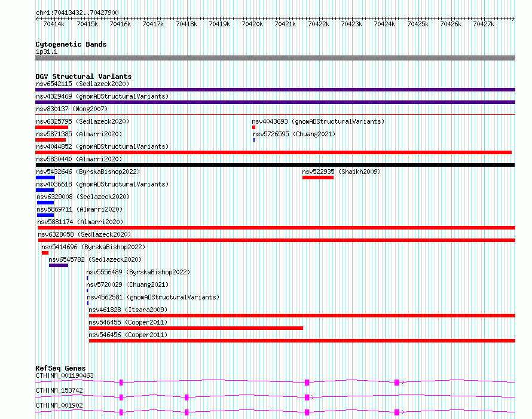Open the CTH|NM_153742 transcript label
The image size is (532, 419).
pos(59,390)
